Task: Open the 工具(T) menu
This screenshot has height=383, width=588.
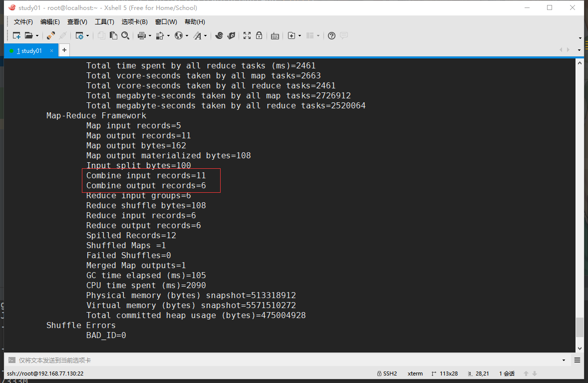Action: 104,22
